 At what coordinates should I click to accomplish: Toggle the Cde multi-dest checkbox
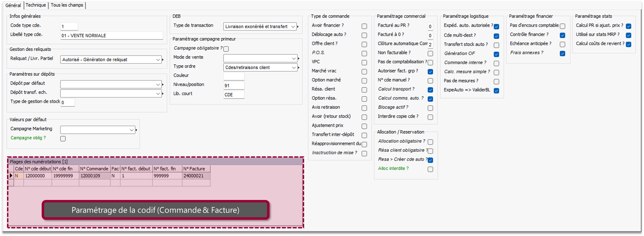point(496,36)
